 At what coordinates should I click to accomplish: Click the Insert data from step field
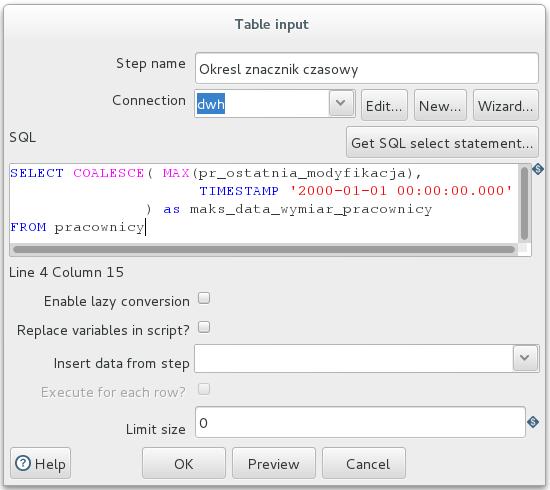tap(354, 358)
